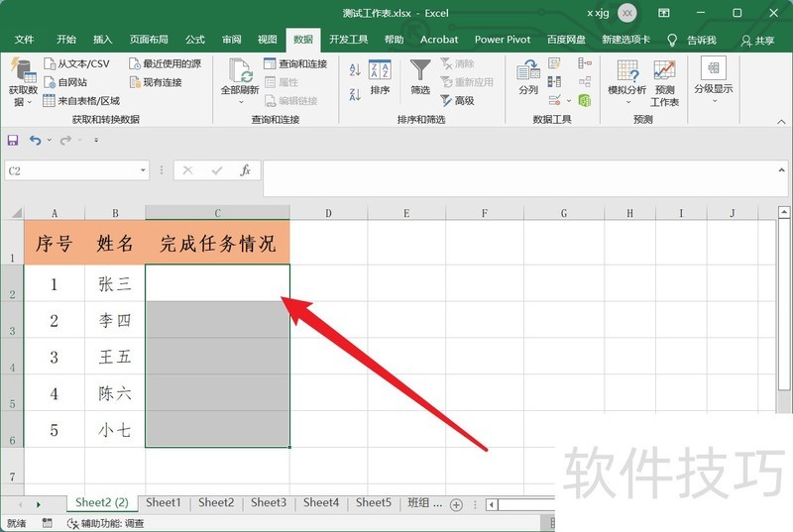Click the horizontal scrollbar left arrow
The width and height of the screenshot is (793, 532).
pos(492,504)
